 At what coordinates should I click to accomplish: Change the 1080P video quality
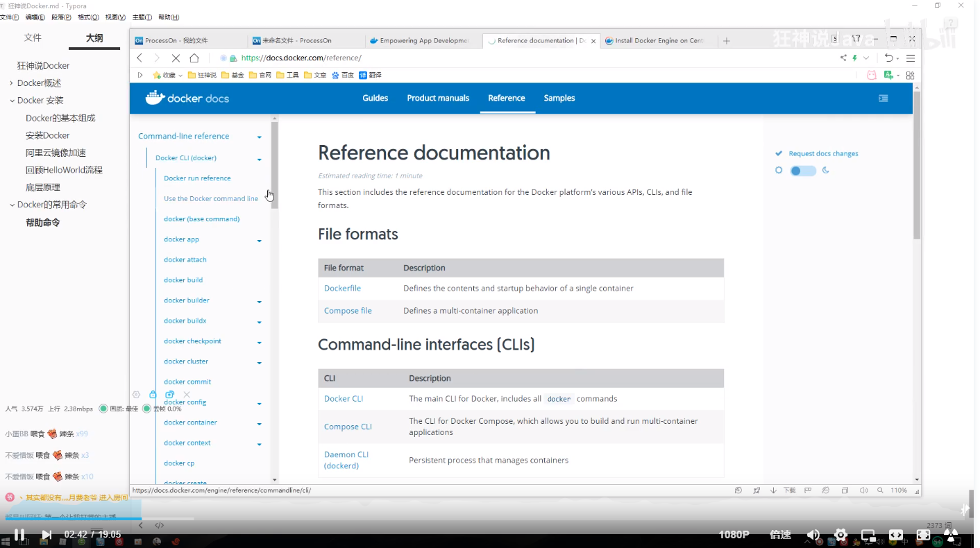tap(734, 535)
